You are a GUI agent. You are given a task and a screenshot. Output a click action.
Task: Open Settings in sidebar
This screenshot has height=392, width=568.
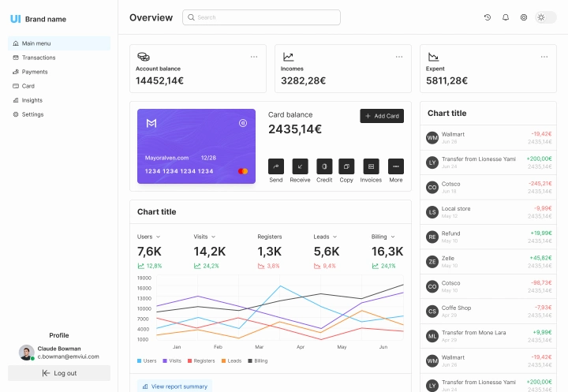[x=59, y=114]
